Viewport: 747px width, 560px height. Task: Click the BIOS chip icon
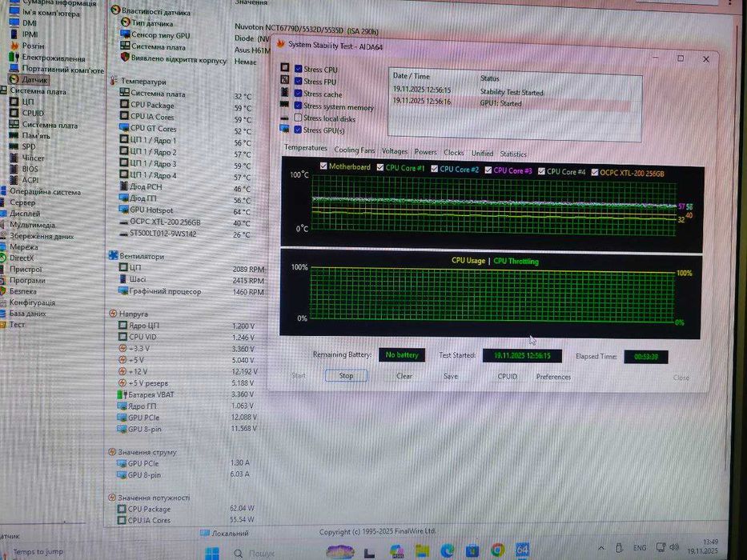click(14, 169)
